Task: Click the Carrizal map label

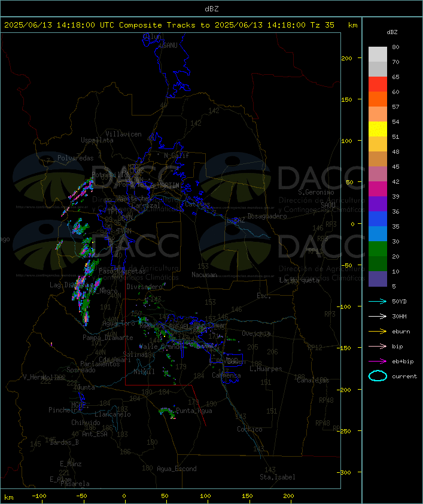Action: (x=146, y=205)
